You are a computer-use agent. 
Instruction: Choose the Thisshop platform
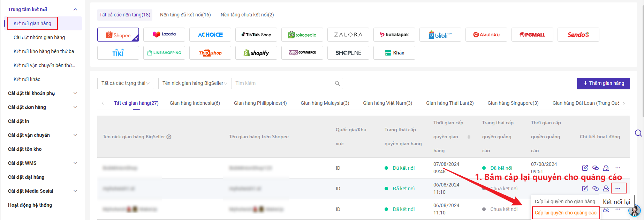pyautogui.click(x=210, y=53)
